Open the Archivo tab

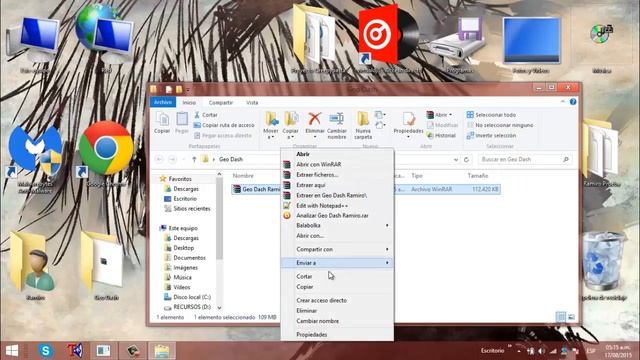pyautogui.click(x=163, y=102)
